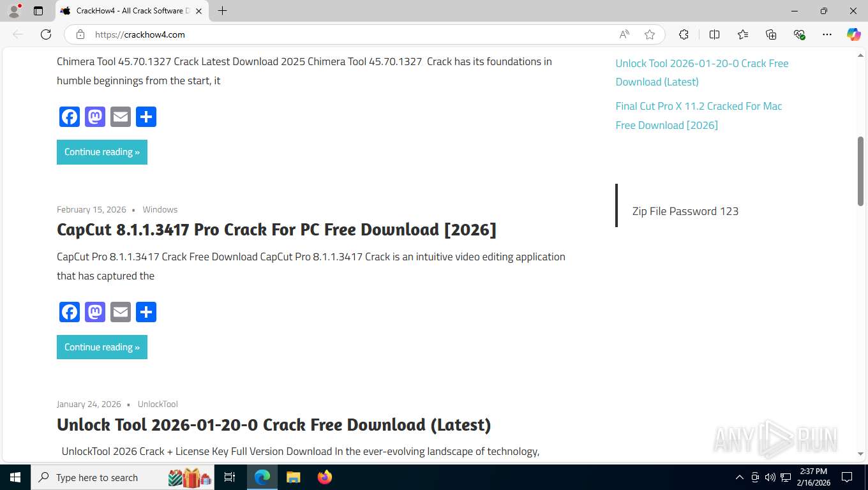Open the network status icon in tray
Image resolution: width=868 pixels, height=490 pixels.
click(x=786, y=477)
